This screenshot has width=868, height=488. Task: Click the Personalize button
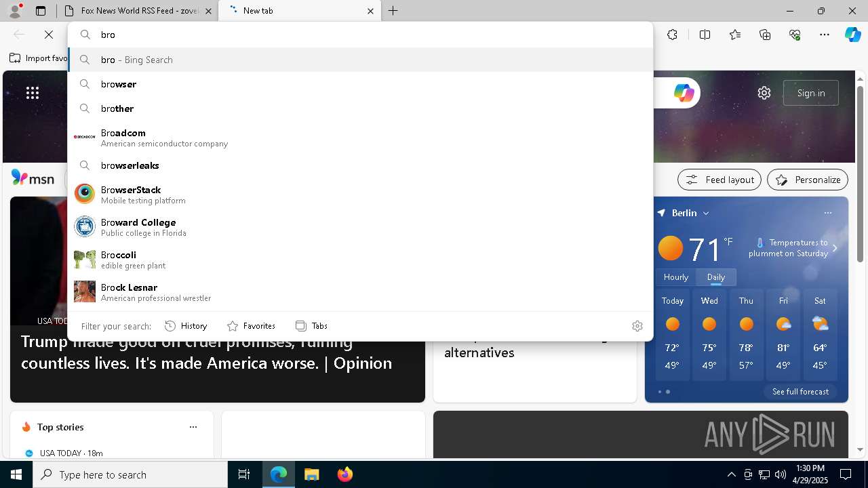click(808, 180)
